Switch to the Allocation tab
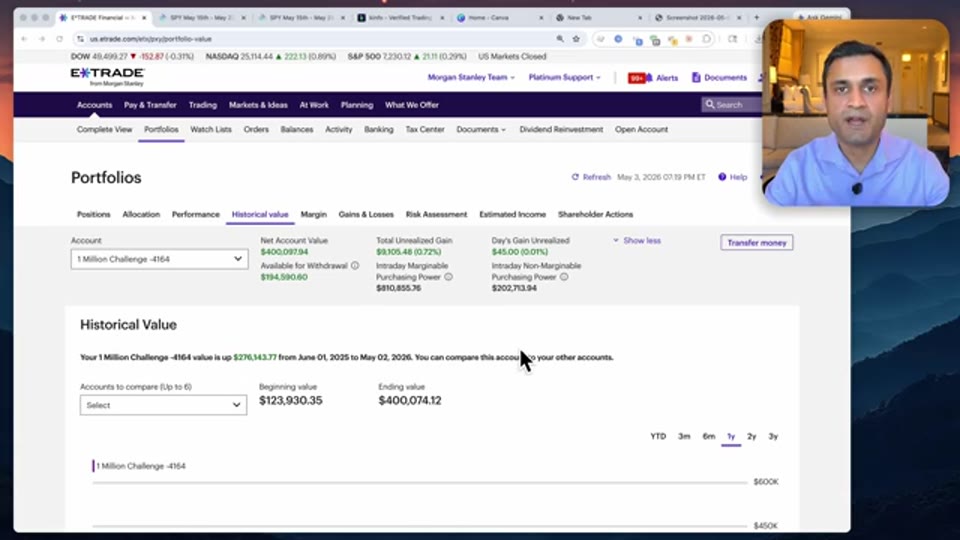960x540 pixels. click(x=141, y=215)
